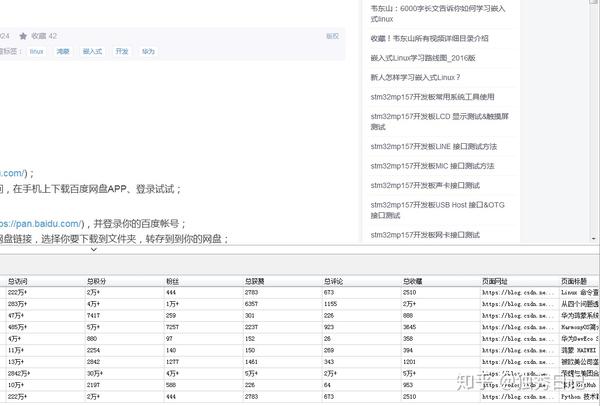Select the 301 cell
The width and height of the screenshot is (600, 406).
point(282,316)
